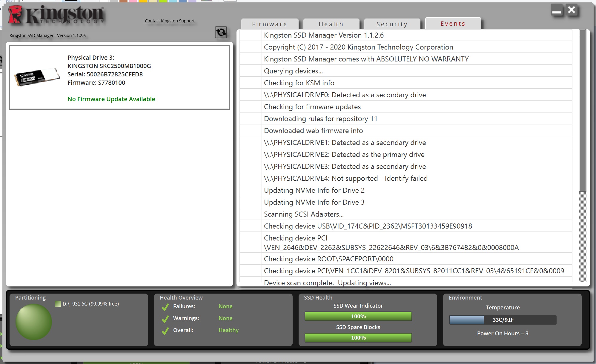Select the Events tab
The height and width of the screenshot is (364, 596).
point(453,24)
